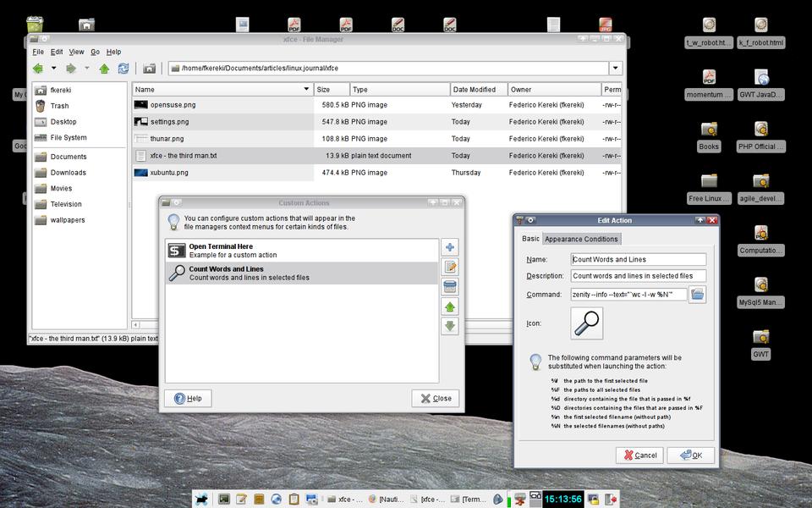Go to the parent folder with up arrow

tap(104, 69)
